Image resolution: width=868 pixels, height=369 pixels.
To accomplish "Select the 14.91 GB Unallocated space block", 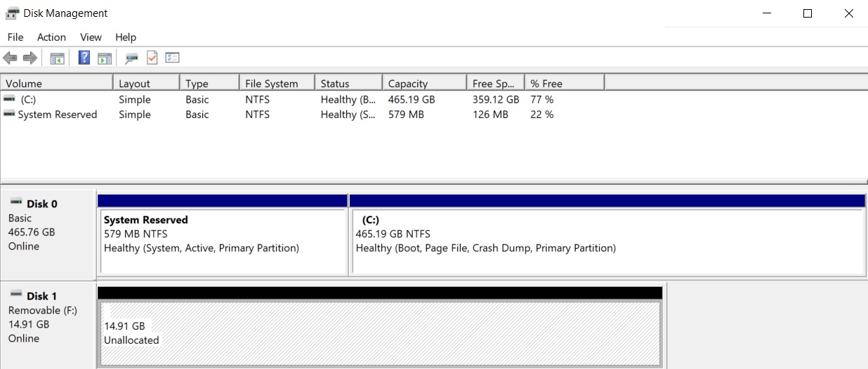I will point(379,334).
